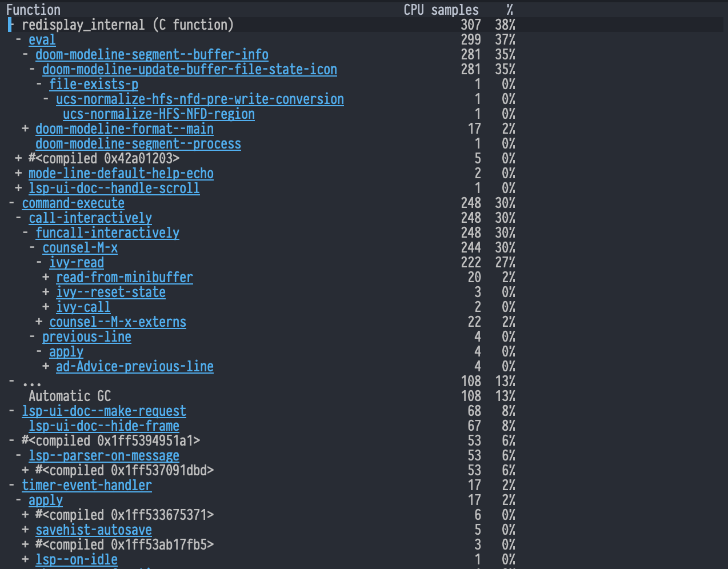Follow doom-modeline-format--main link
Screen dimensions: 728x569
pos(125,129)
